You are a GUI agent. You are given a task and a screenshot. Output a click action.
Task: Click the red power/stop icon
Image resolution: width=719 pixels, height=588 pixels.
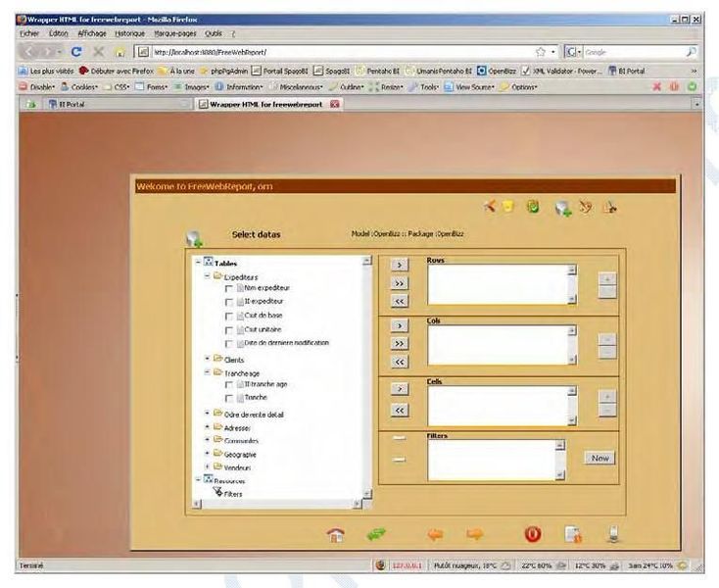[x=532, y=533]
